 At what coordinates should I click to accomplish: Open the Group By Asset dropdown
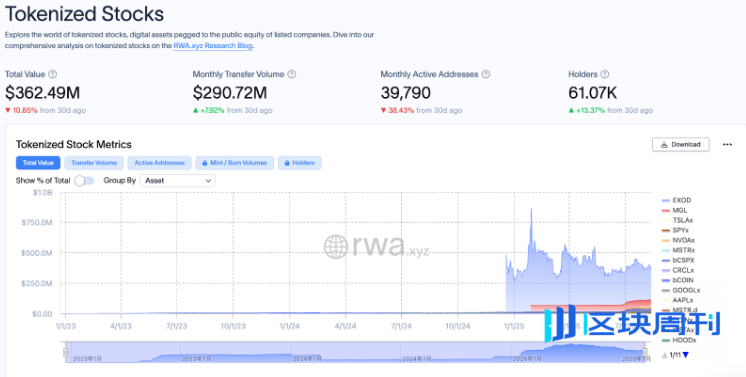[x=177, y=181]
